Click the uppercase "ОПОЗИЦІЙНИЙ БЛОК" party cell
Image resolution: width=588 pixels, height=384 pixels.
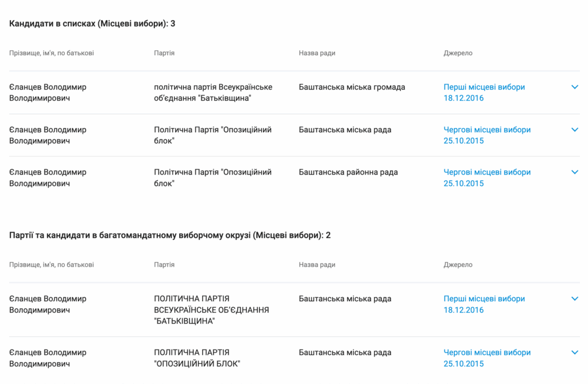(x=197, y=358)
